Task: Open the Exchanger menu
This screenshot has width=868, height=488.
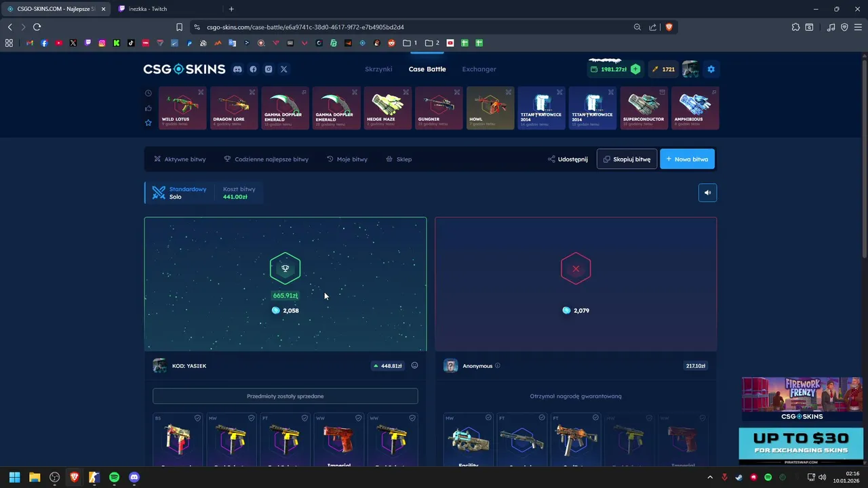Action: click(x=479, y=69)
